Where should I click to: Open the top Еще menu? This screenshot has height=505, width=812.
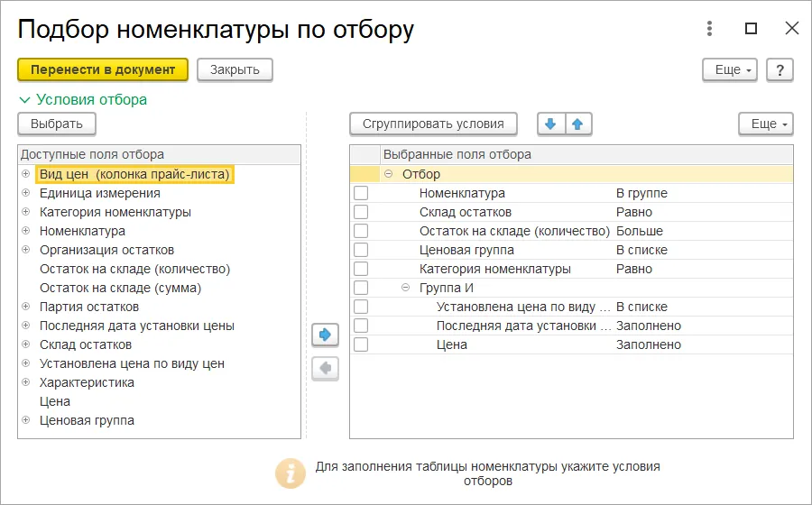click(x=729, y=69)
